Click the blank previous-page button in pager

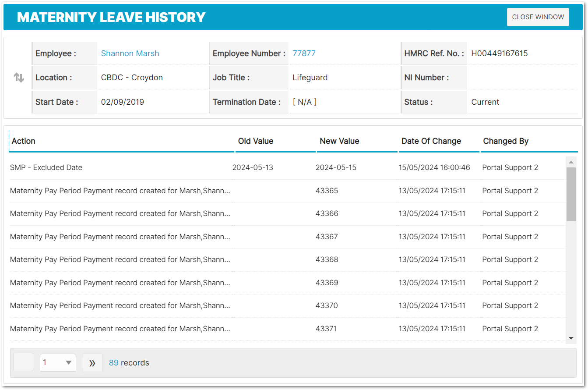pyautogui.click(x=24, y=363)
